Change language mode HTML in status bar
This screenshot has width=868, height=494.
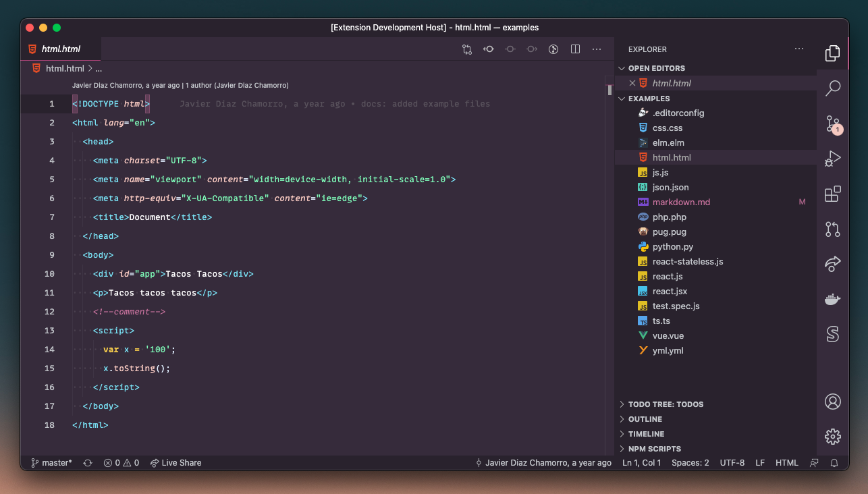click(x=786, y=463)
